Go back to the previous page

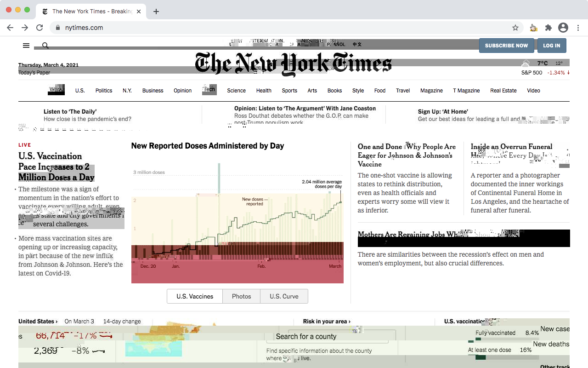pyautogui.click(x=10, y=28)
